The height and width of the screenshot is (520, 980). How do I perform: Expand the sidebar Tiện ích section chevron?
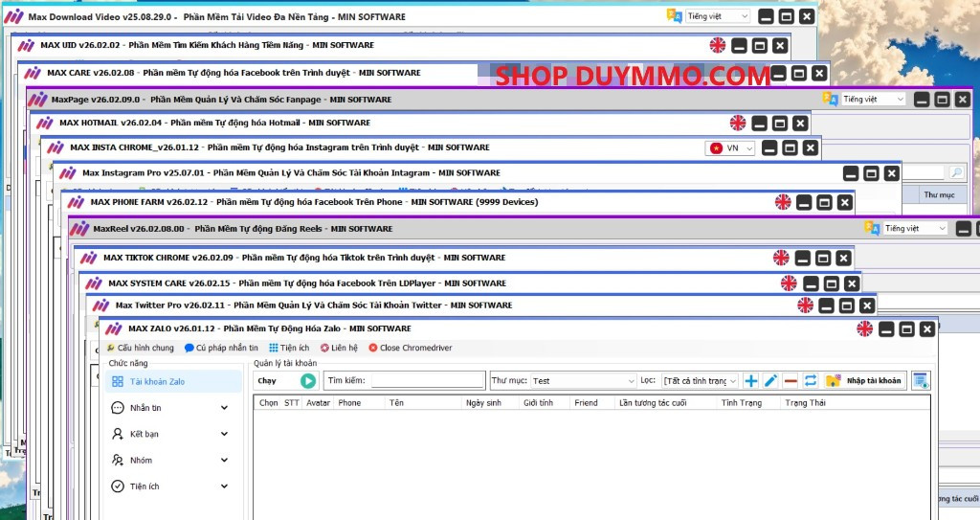(224, 486)
